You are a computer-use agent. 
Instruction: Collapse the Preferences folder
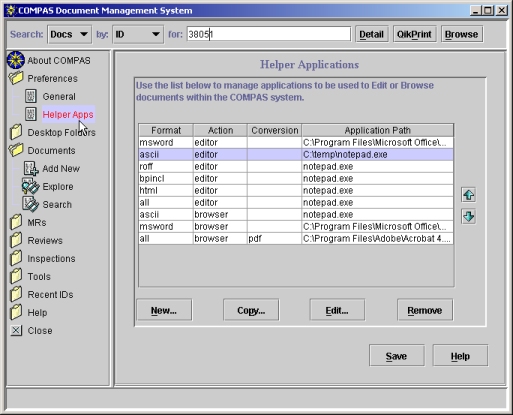pos(16,78)
